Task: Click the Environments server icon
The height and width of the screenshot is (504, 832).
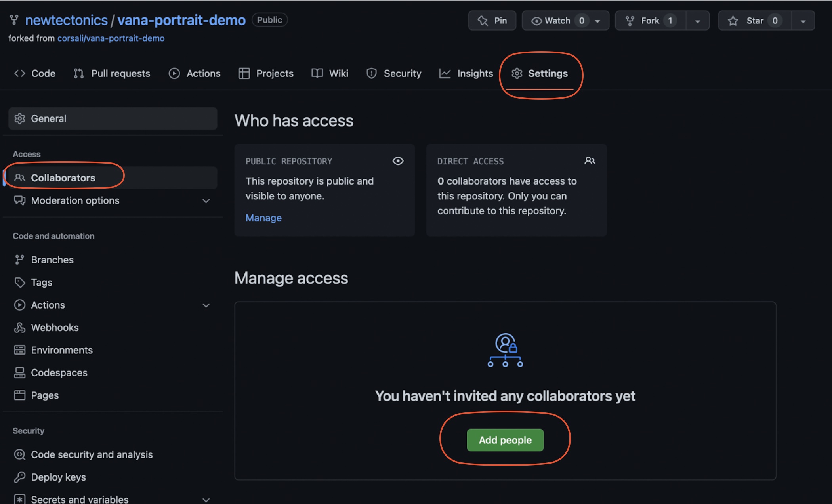Action: tap(19, 350)
